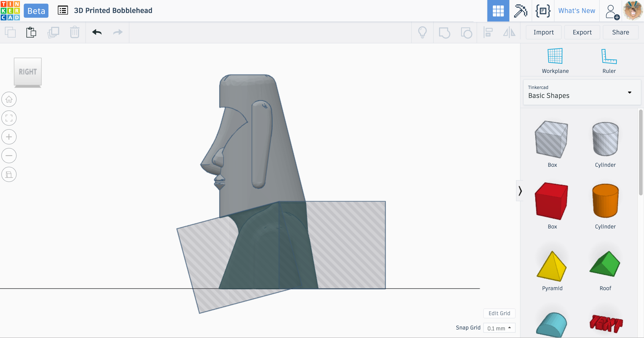Viewport: 644px width, 338px height.
Task: Collapse the shapes panel chevron
Action: coord(520,191)
